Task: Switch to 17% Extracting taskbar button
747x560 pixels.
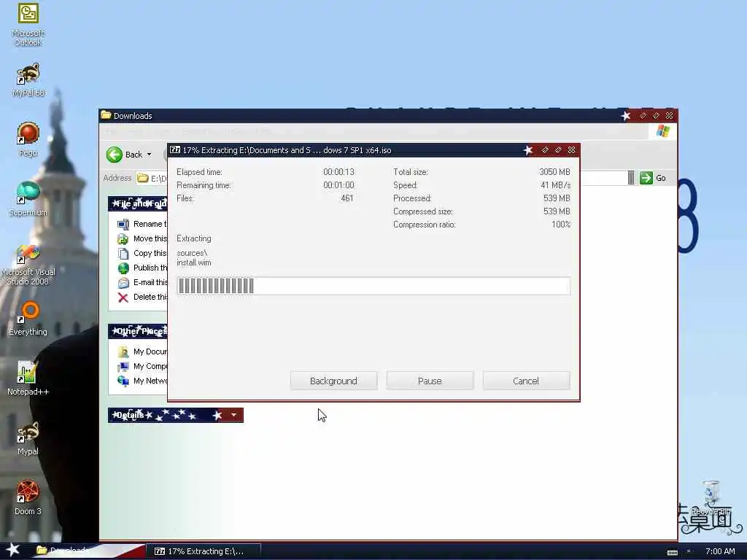Action: coord(203,551)
